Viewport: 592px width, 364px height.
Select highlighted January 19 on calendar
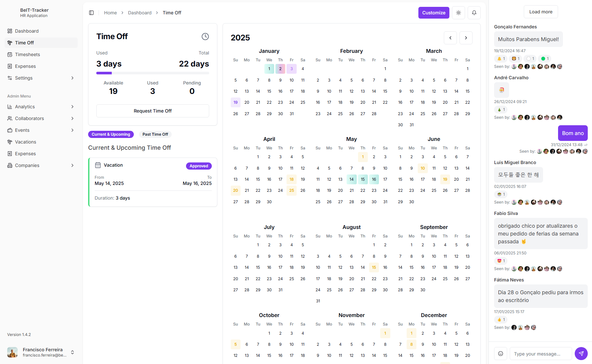point(236,102)
